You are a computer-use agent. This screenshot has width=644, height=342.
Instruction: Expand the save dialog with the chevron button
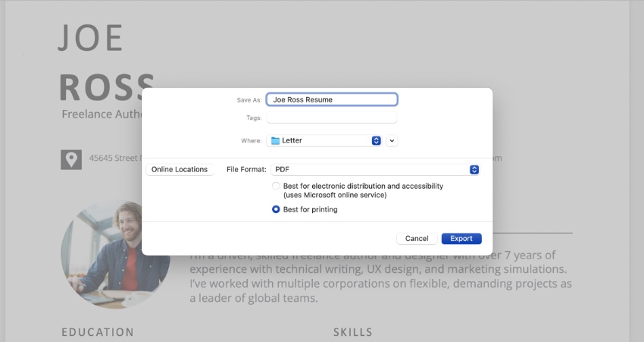tap(392, 140)
